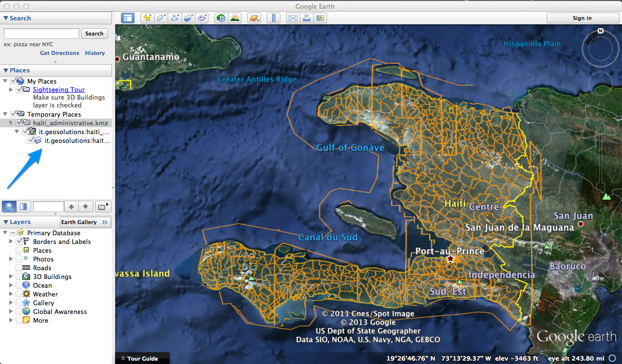The width and height of the screenshot is (622, 364).
Task: Click the Gallery layer star icon
Action: 26,303
